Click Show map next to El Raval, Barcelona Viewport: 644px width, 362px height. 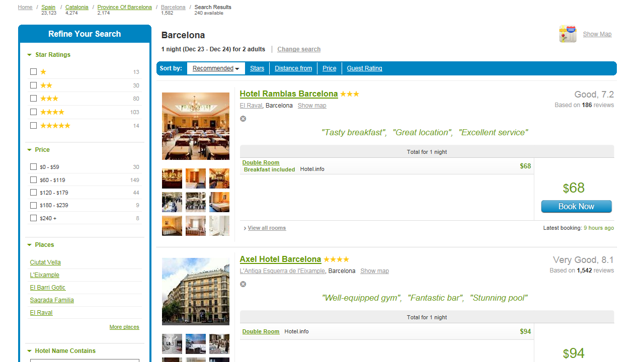pos(312,106)
